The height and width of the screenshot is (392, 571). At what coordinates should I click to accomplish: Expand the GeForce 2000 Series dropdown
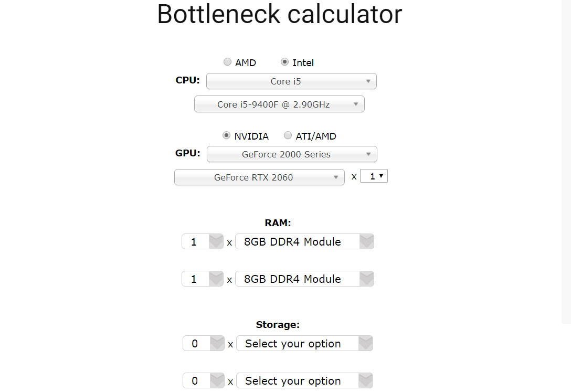point(292,154)
